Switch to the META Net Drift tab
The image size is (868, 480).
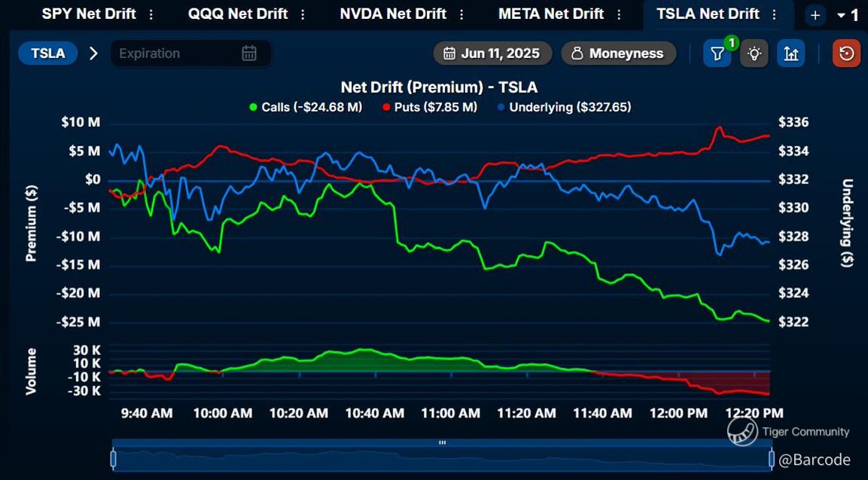[551, 14]
